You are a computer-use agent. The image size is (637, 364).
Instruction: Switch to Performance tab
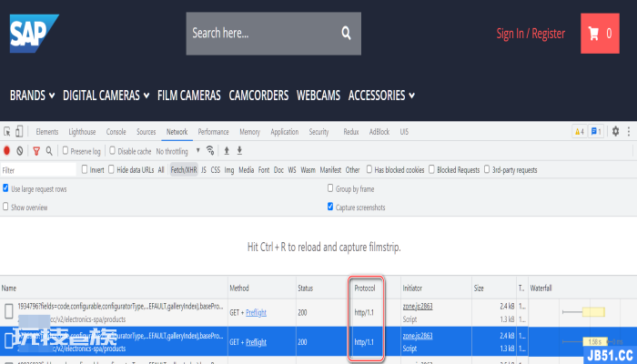pyautogui.click(x=213, y=132)
